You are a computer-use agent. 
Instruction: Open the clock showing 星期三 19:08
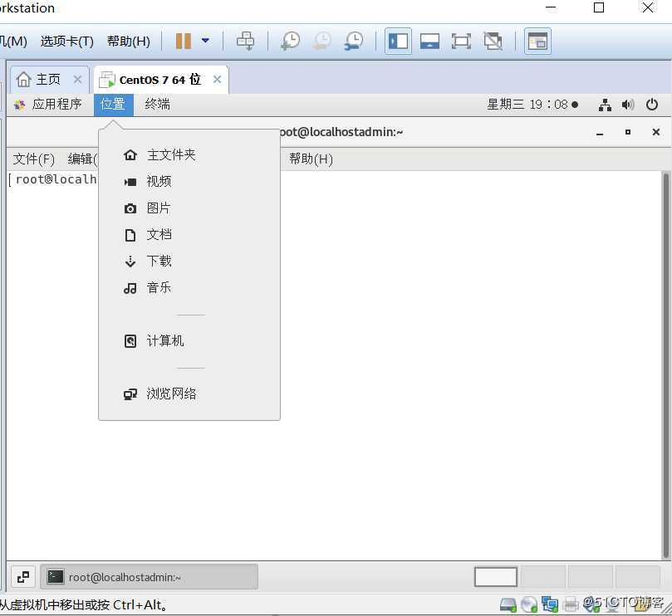(x=532, y=104)
